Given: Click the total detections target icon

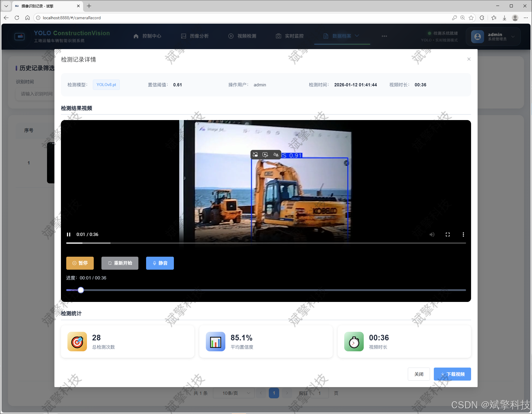Looking at the screenshot, I should [77, 342].
